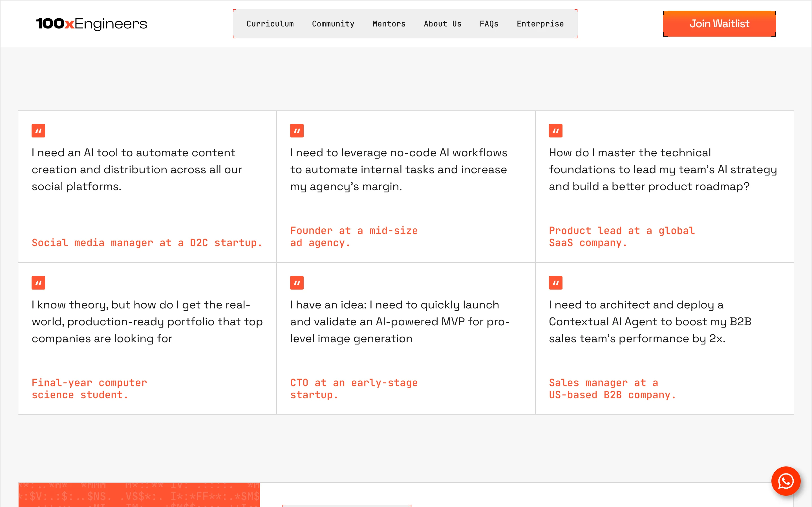Image resolution: width=812 pixels, height=507 pixels.
Task: Click quote icon on product lead card
Action: coord(555,131)
